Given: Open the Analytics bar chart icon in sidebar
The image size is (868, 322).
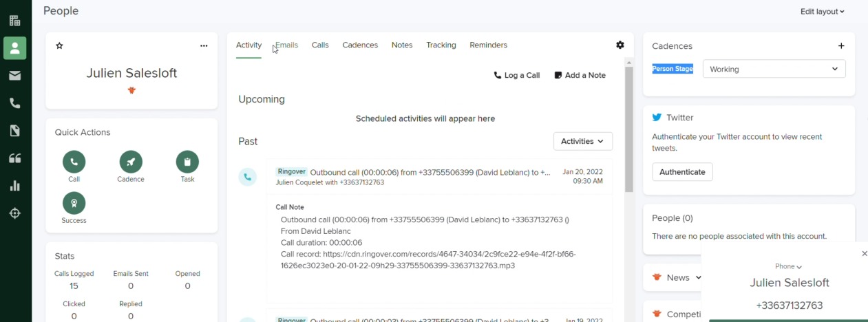Looking at the screenshot, I should (x=14, y=186).
